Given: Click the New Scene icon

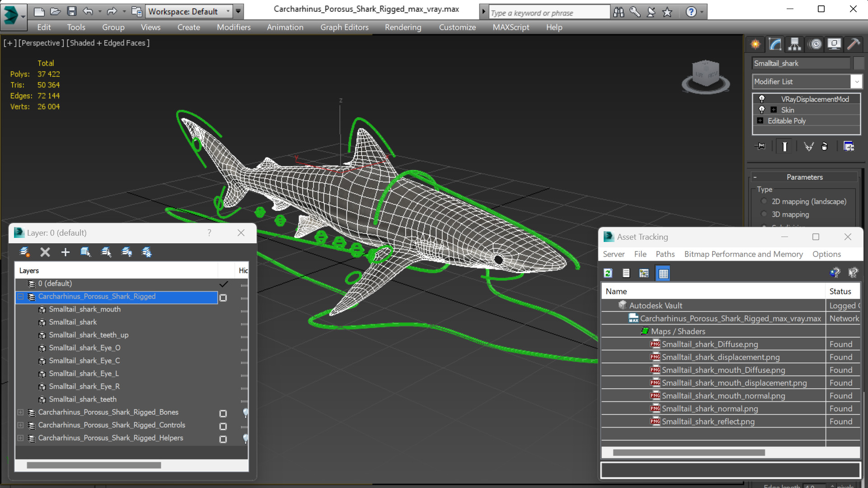Looking at the screenshot, I should point(39,11).
